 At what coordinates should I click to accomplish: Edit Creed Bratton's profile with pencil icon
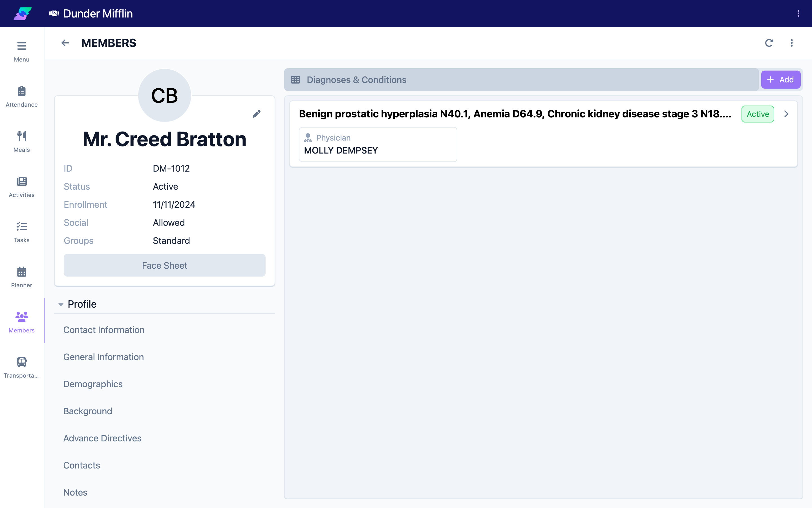257,114
